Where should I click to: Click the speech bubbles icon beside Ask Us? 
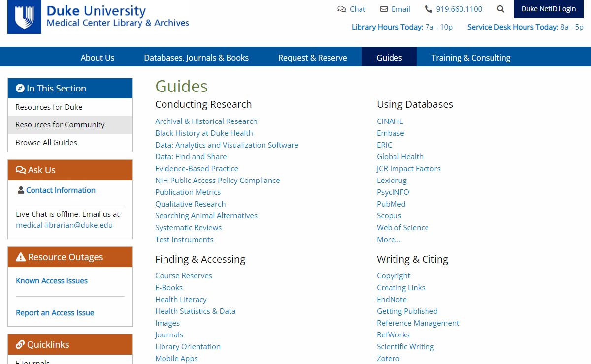pyautogui.click(x=21, y=170)
